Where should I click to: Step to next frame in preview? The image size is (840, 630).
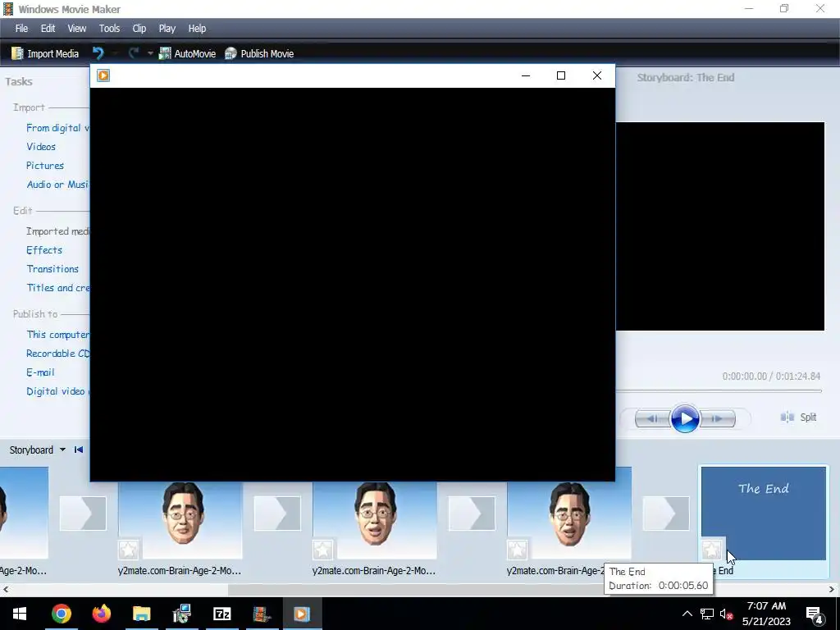pyautogui.click(x=717, y=418)
